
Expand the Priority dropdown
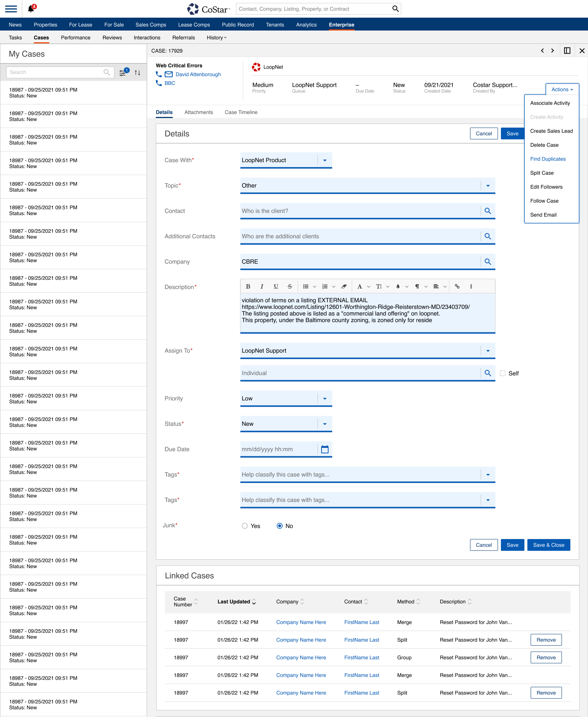pos(325,399)
